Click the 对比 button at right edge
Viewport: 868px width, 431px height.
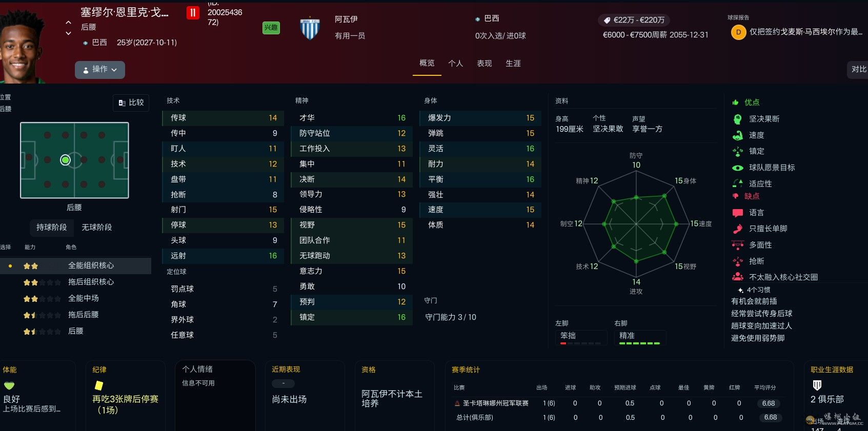(x=858, y=69)
